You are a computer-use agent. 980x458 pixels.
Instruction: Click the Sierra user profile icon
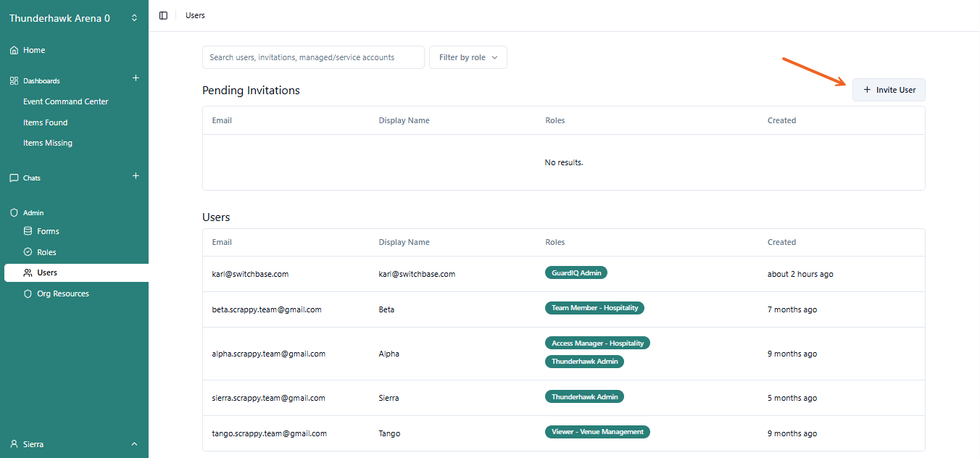[14, 444]
